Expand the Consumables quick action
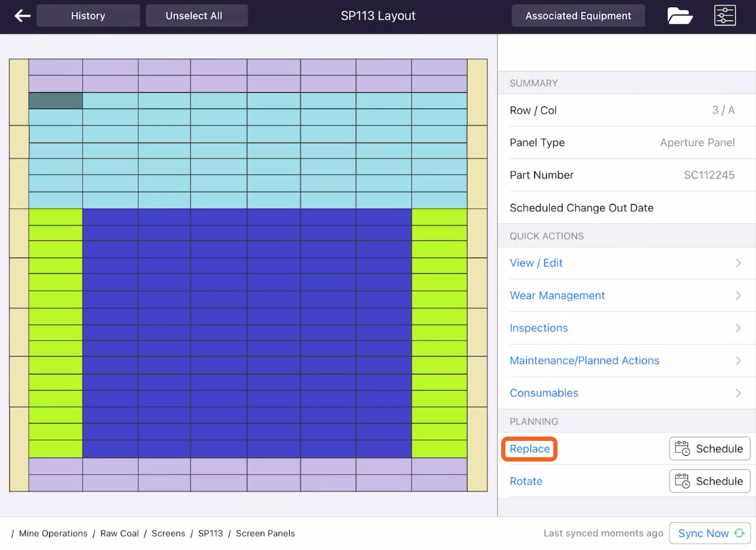The width and height of the screenshot is (756, 550). coord(543,393)
